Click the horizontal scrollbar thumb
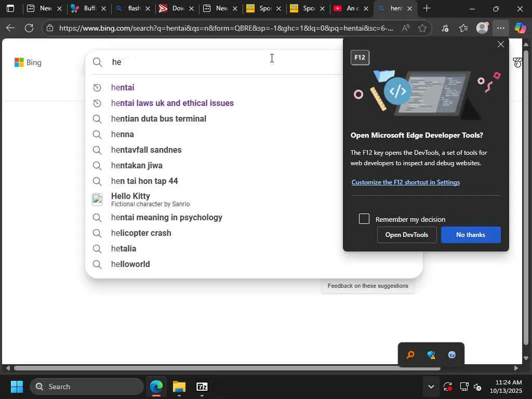The width and height of the screenshot is (532, 399). click(x=227, y=368)
